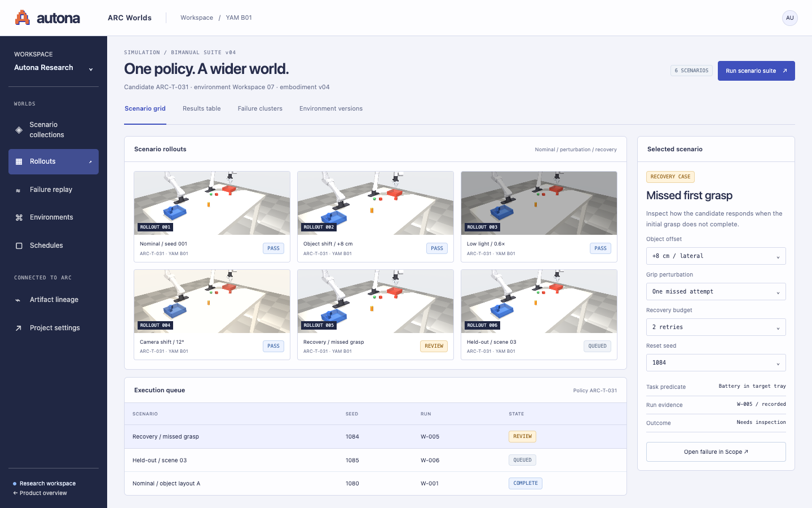Open Scenario collections in sidebar
The width and height of the screenshot is (812, 508).
coord(54,130)
